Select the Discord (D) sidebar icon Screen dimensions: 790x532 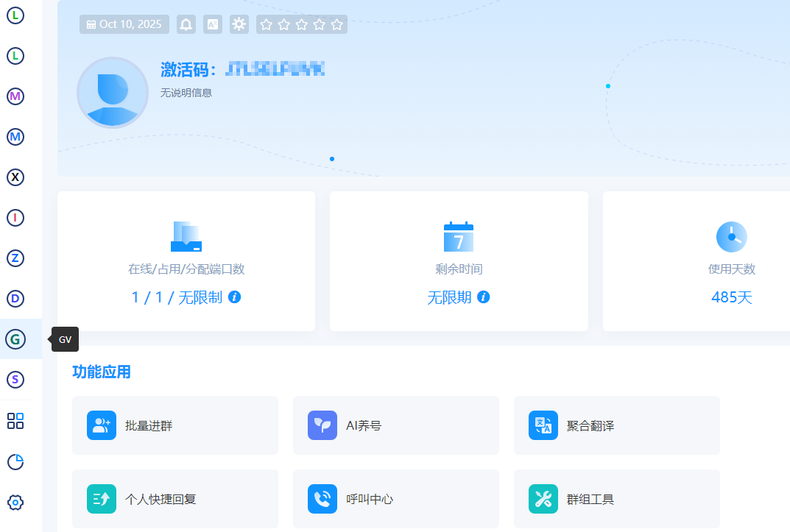(15, 299)
